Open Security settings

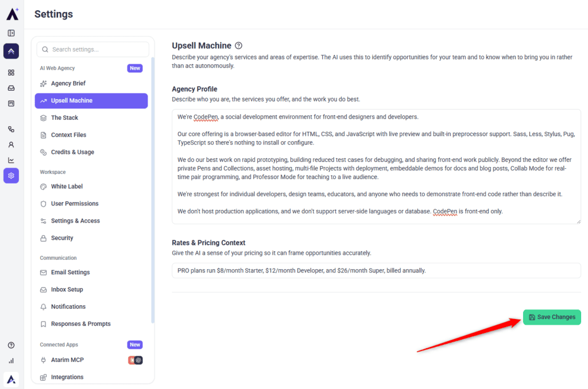point(91,238)
